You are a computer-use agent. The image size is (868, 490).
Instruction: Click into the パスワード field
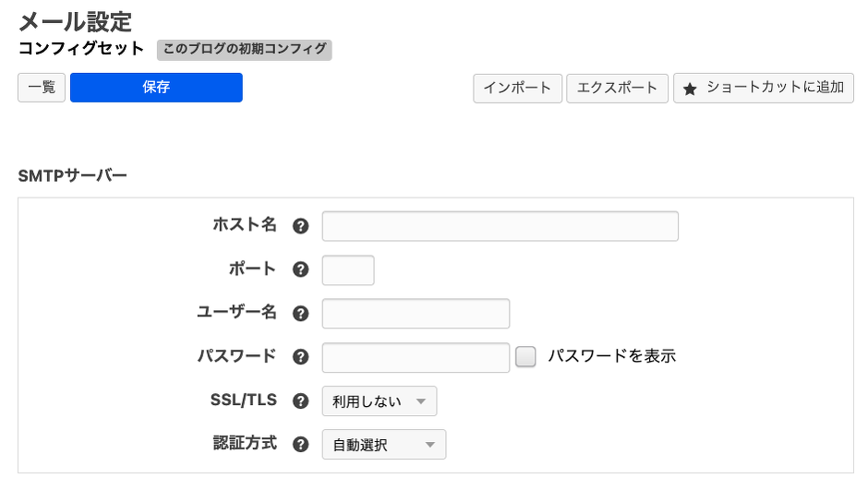click(x=416, y=357)
